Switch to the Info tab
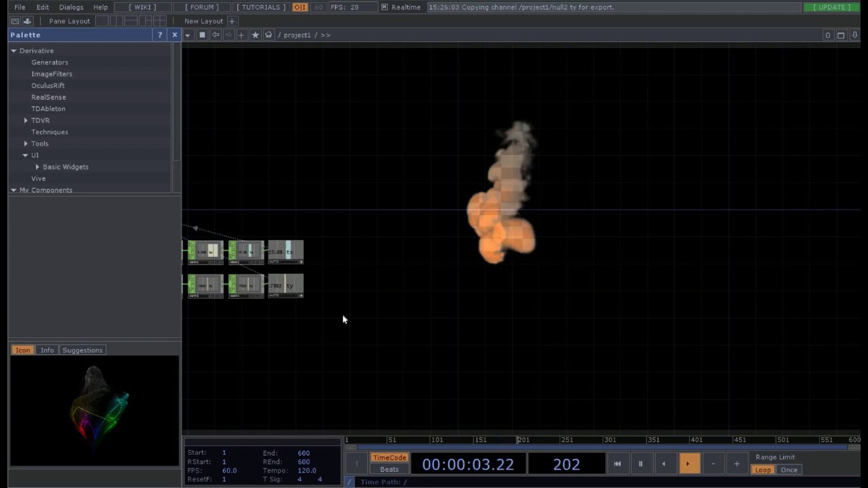Viewport: 868px width, 488px height. (47, 350)
